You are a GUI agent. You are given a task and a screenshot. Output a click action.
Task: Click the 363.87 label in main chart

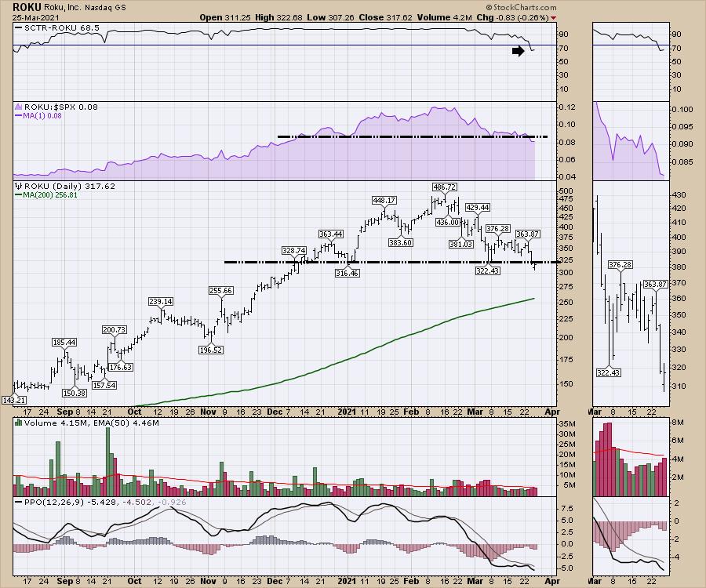coord(528,234)
